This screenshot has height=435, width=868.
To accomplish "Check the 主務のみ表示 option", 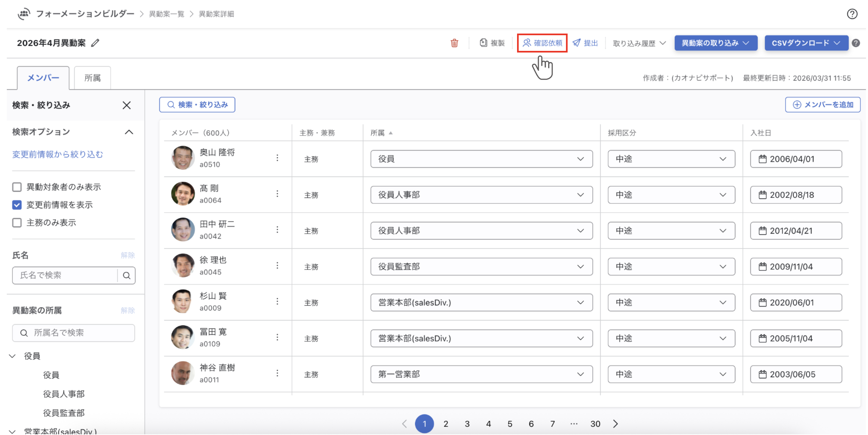I will pos(17,223).
